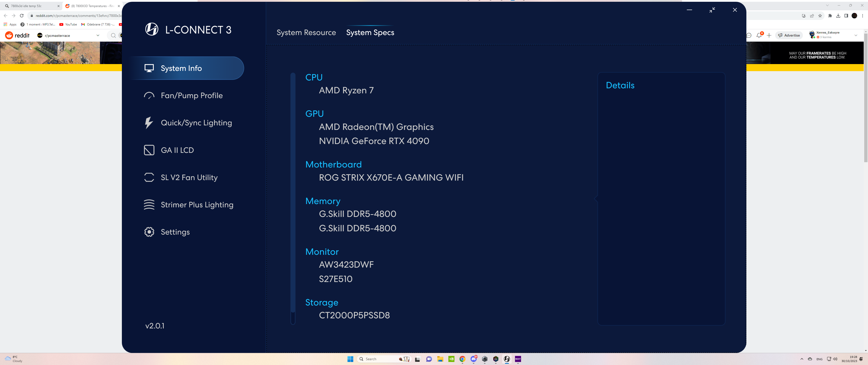
Task: Open the Chrome profile avatar
Action: tap(854, 15)
